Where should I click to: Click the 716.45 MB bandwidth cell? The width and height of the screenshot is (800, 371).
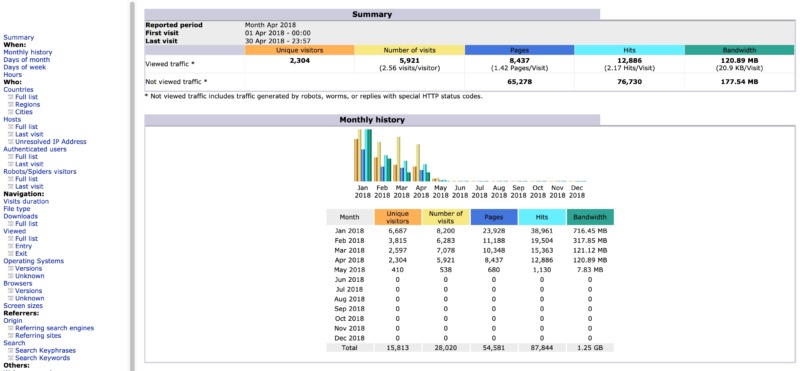(x=590, y=231)
